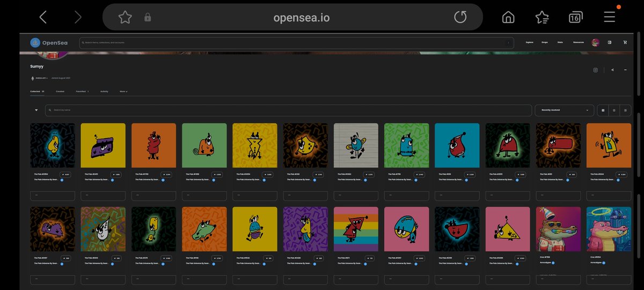Open the Explore menu in the OpenSea header

[x=529, y=42]
